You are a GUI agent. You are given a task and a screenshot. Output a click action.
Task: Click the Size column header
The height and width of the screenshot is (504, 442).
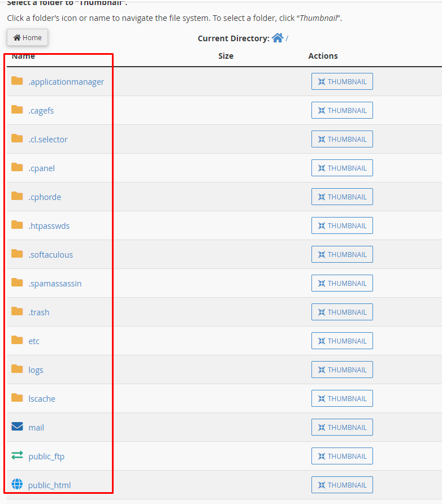pos(226,56)
